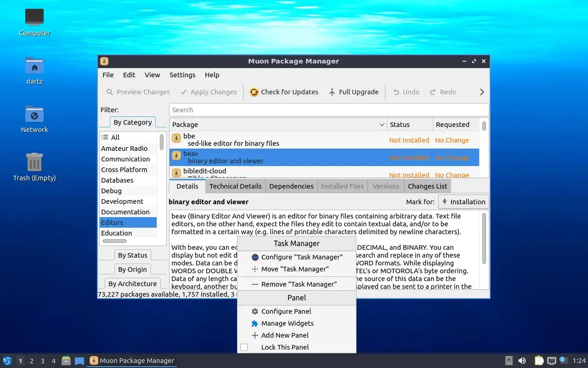The image size is (588, 368).
Task: Select Configure "Task Manager" menu entry
Action: click(x=297, y=257)
